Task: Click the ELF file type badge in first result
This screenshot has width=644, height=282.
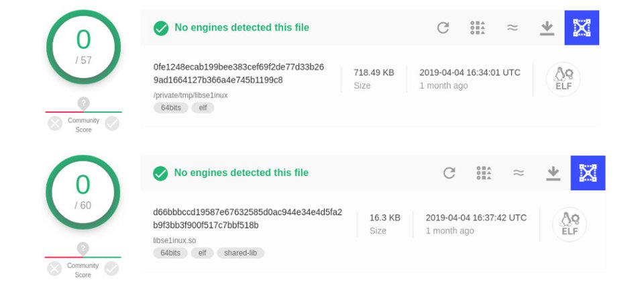Action: (563, 79)
